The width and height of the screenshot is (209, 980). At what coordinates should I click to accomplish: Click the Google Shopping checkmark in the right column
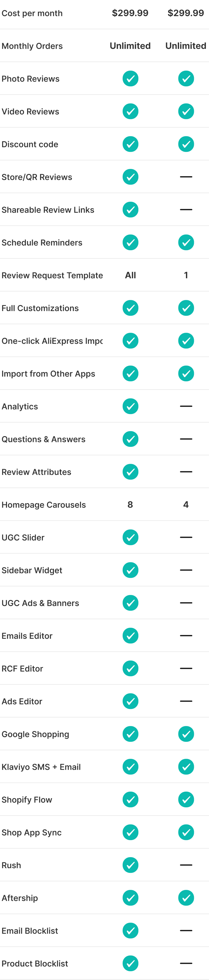pyautogui.click(x=186, y=734)
